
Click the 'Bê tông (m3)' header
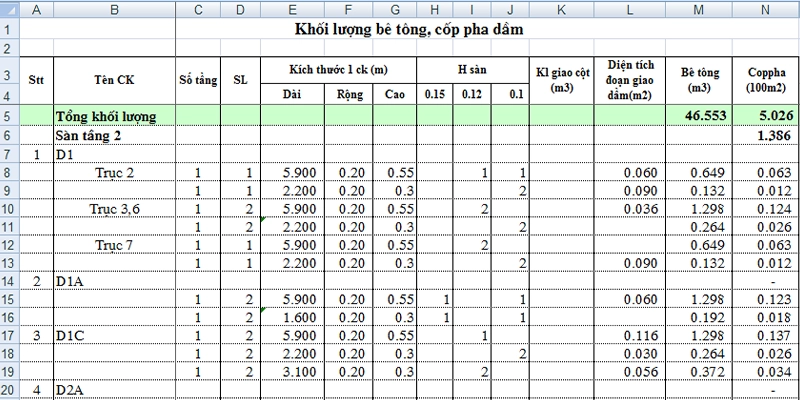coord(699,80)
